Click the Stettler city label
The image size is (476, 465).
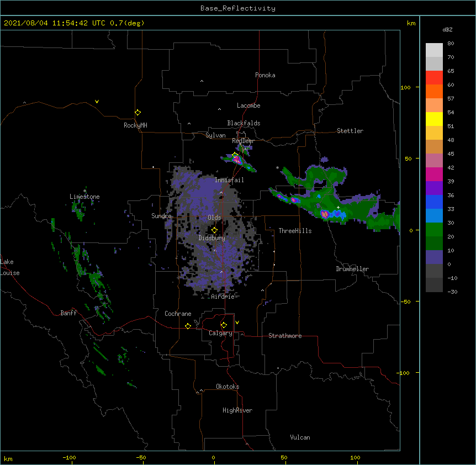click(x=350, y=131)
